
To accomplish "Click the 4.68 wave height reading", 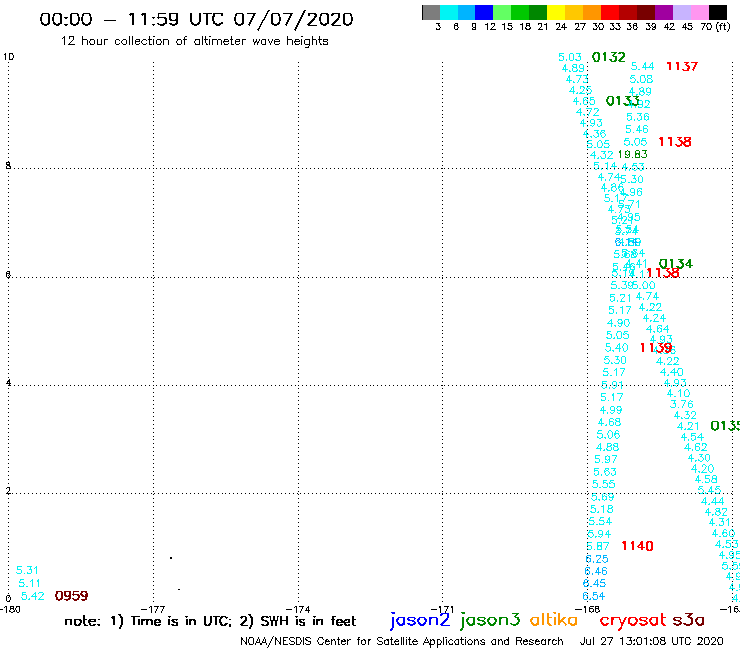I will pyautogui.click(x=609, y=422).
